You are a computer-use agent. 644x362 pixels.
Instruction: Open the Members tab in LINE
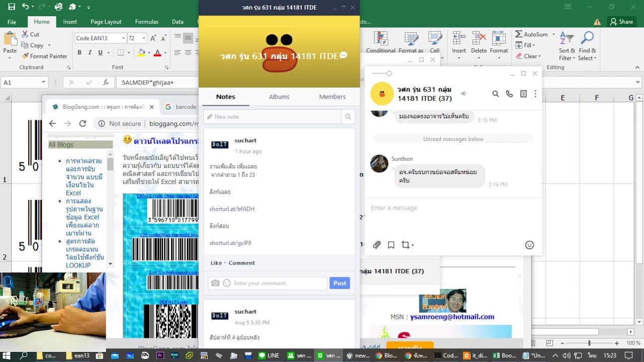pos(332,97)
